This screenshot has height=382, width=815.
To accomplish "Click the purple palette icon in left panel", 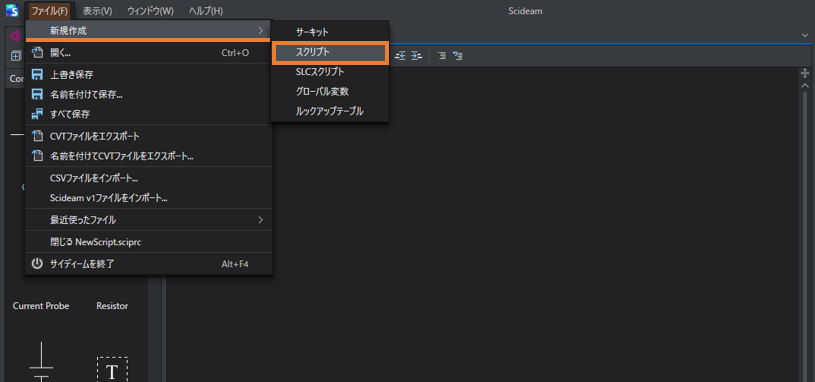I will click(x=15, y=37).
